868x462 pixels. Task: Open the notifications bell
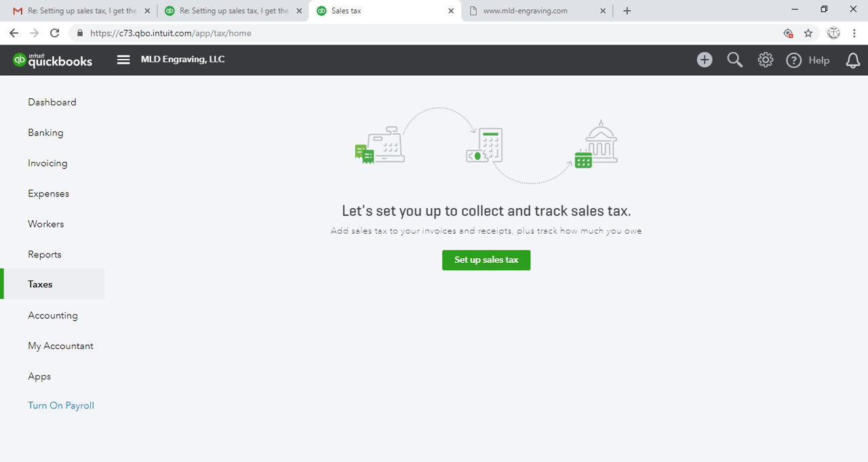(x=853, y=60)
